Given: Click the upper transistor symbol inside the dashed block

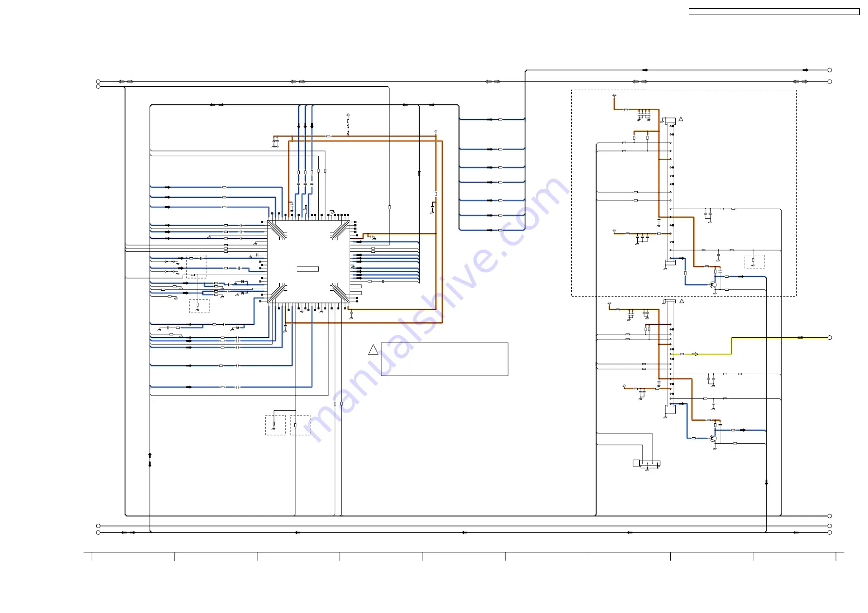Looking at the screenshot, I should (x=713, y=285).
